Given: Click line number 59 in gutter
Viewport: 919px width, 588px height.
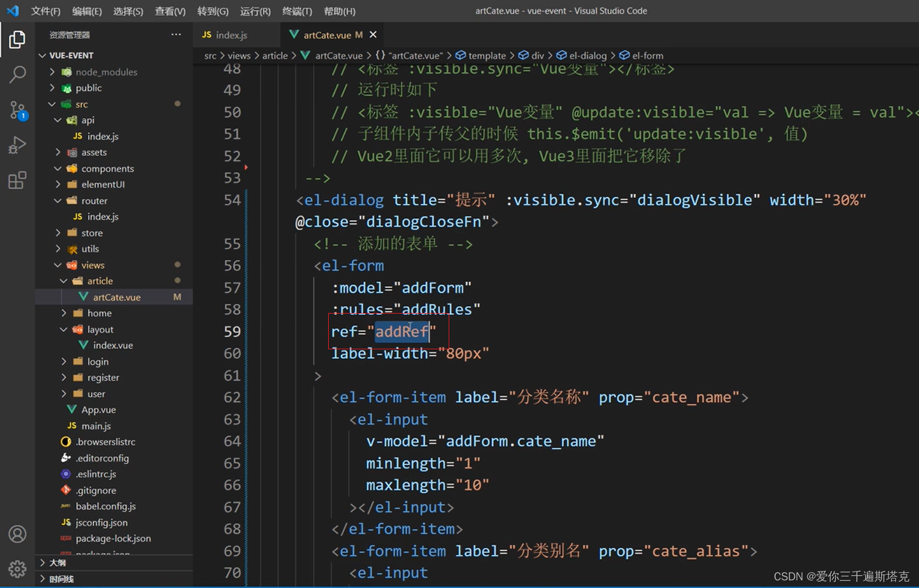Looking at the screenshot, I should coord(232,332).
